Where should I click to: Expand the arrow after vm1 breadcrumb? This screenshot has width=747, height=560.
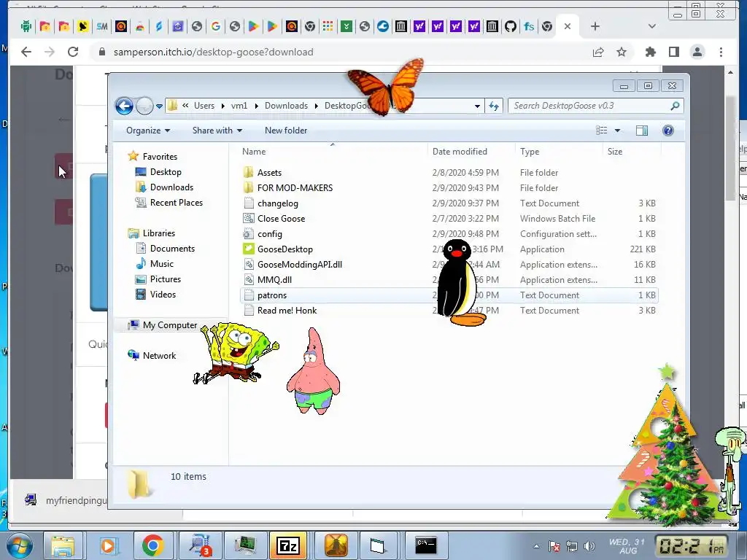256,106
